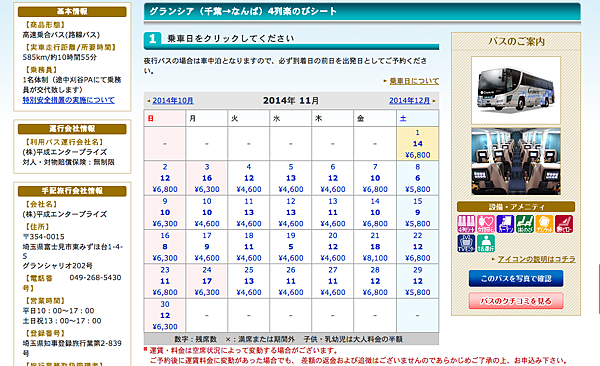Select November 11 boarding date
Image resolution: width=600 pixels, height=366 pixels.
tap(249, 212)
